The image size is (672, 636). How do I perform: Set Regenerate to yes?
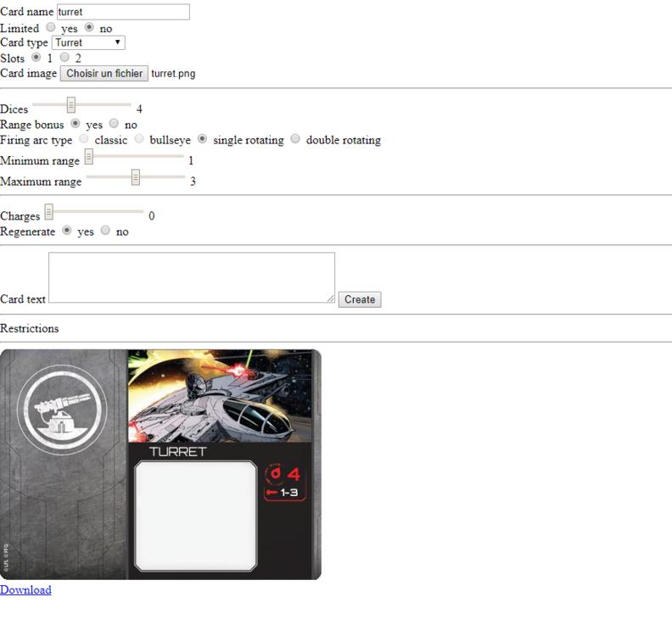[x=66, y=231]
